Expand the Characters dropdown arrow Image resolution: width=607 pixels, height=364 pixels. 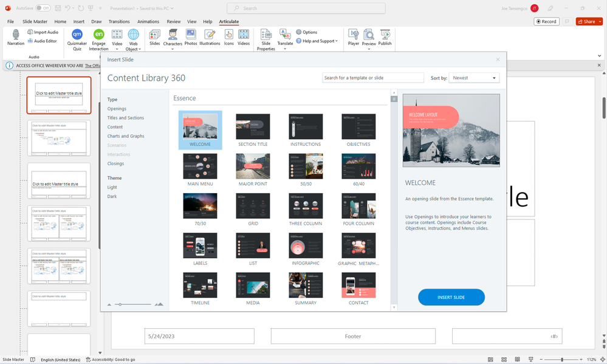pos(173,49)
